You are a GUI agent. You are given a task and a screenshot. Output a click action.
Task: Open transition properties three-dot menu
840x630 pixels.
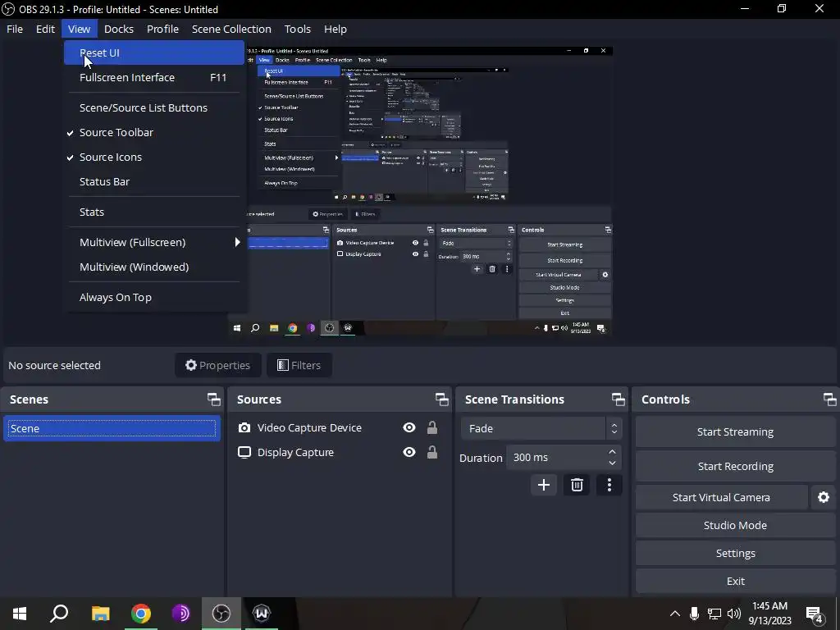(x=609, y=486)
